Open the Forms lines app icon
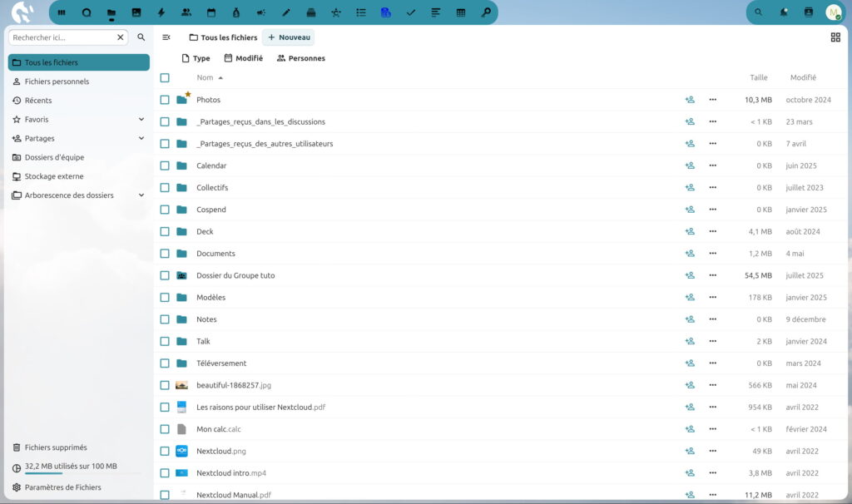This screenshot has width=852, height=504. click(436, 12)
